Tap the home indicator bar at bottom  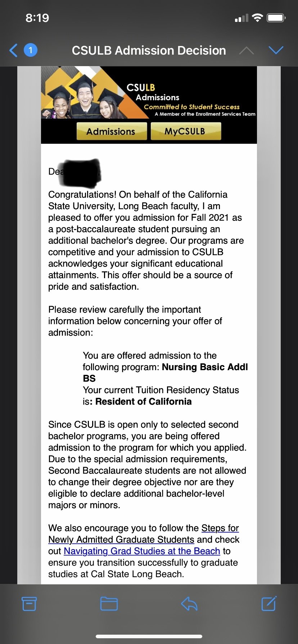tap(149, 636)
